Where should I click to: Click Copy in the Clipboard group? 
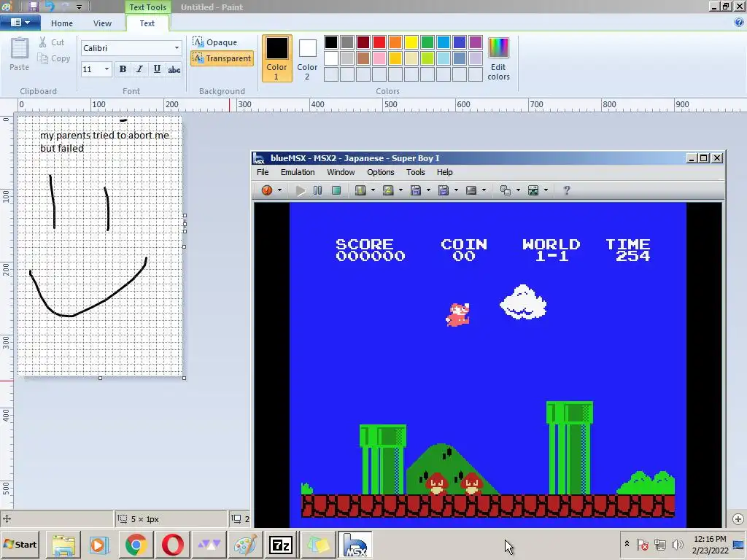(x=54, y=58)
